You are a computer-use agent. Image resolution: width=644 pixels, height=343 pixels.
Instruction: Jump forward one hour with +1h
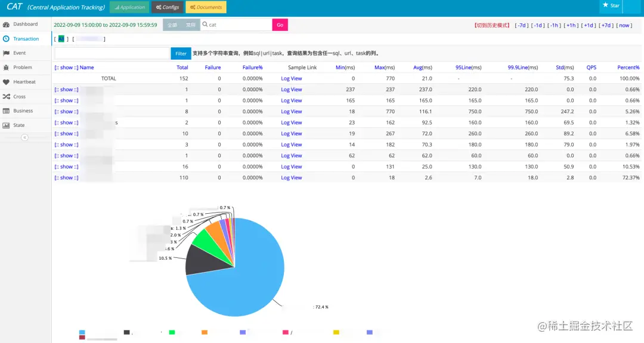tap(571, 26)
